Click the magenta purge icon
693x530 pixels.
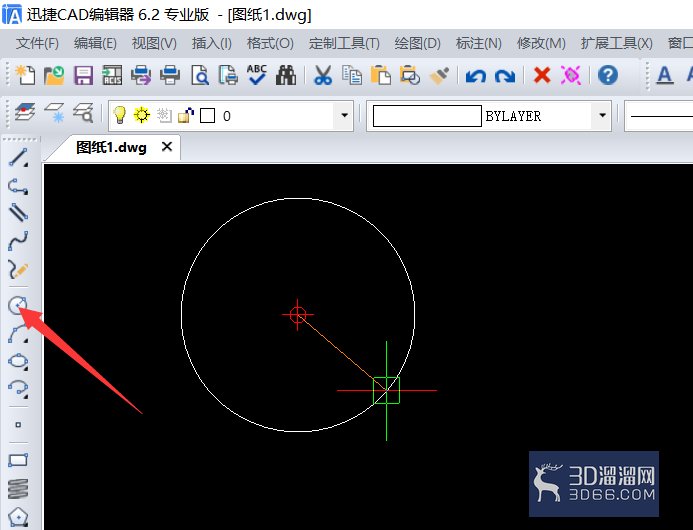click(x=571, y=75)
